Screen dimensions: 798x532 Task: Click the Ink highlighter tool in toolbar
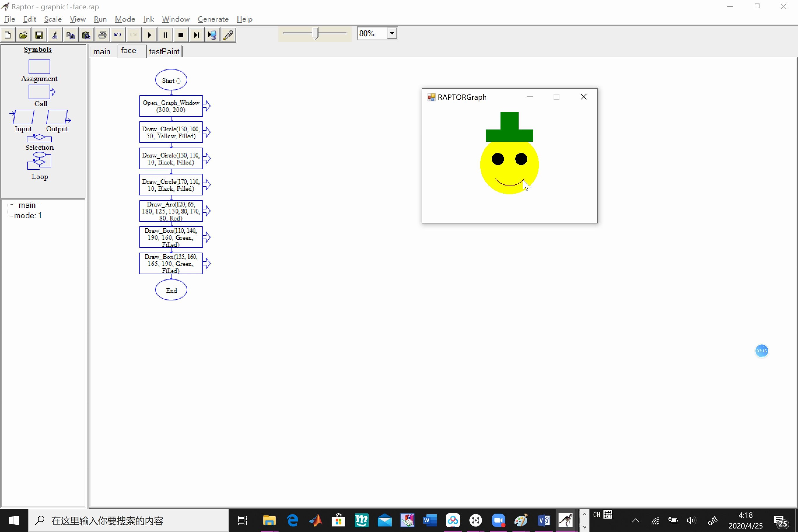click(229, 34)
